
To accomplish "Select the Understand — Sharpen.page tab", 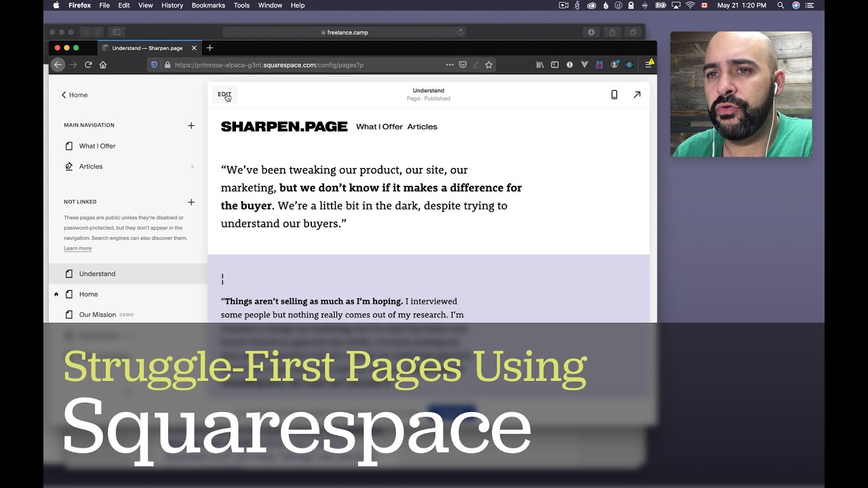I will (x=149, y=48).
